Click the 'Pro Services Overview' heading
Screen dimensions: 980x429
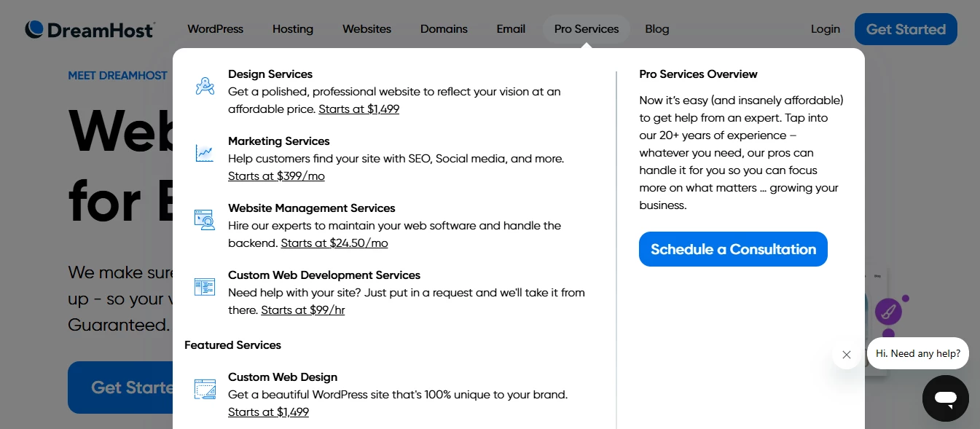pyautogui.click(x=698, y=74)
